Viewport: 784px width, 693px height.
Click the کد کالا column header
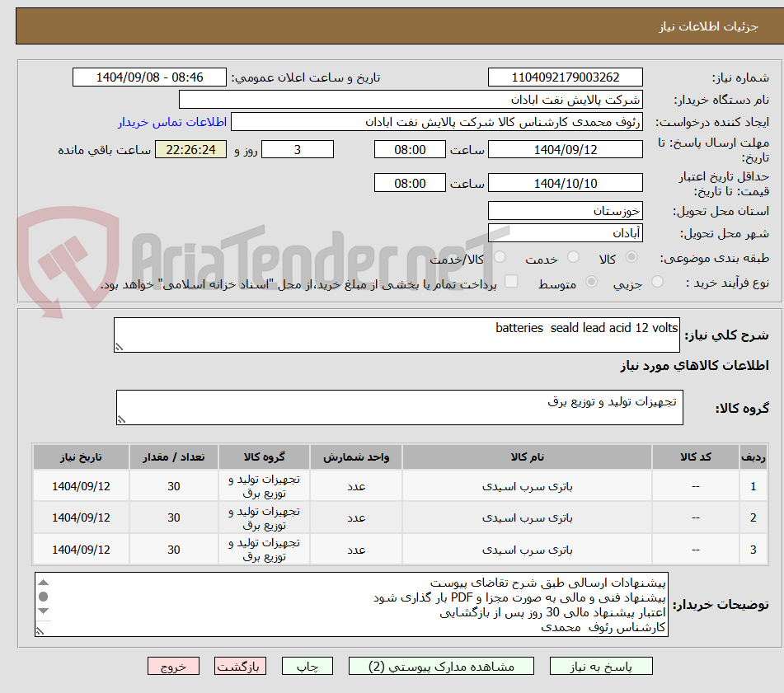coord(696,457)
